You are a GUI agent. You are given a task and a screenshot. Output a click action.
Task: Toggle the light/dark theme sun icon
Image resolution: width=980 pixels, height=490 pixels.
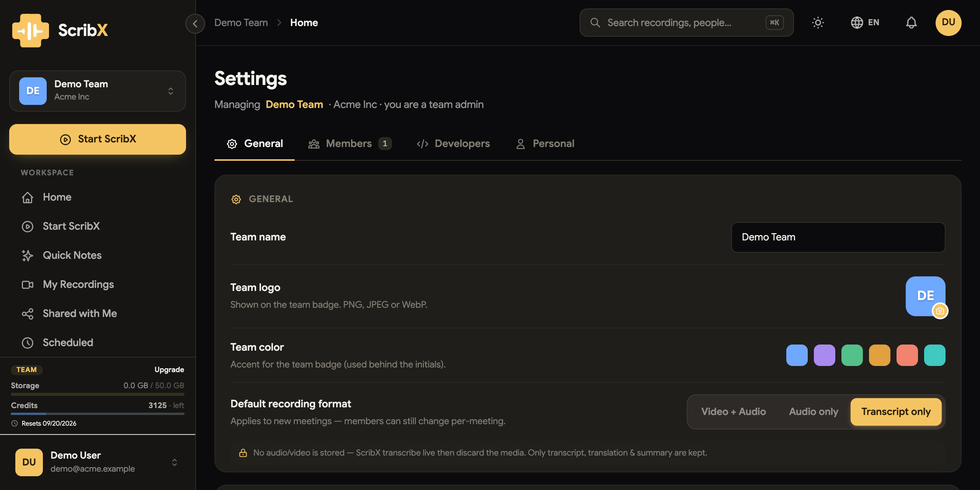coord(818,23)
